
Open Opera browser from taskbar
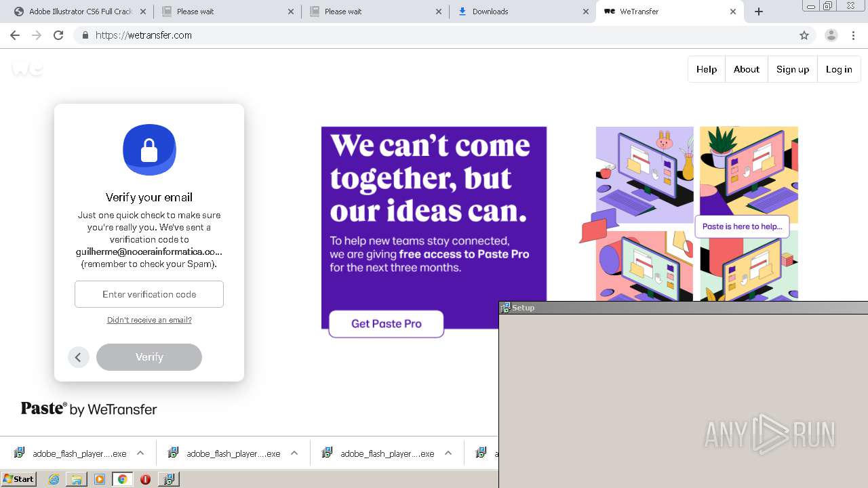145,479
